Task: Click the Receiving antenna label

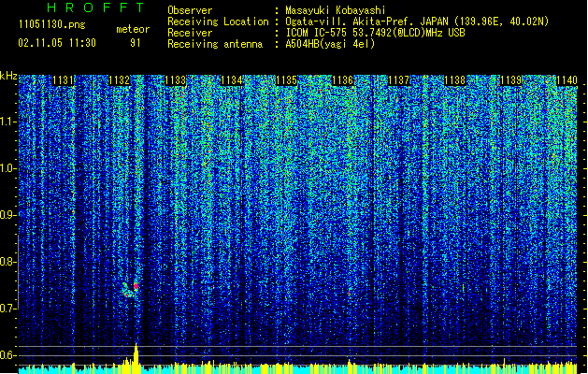Action: 215,44
